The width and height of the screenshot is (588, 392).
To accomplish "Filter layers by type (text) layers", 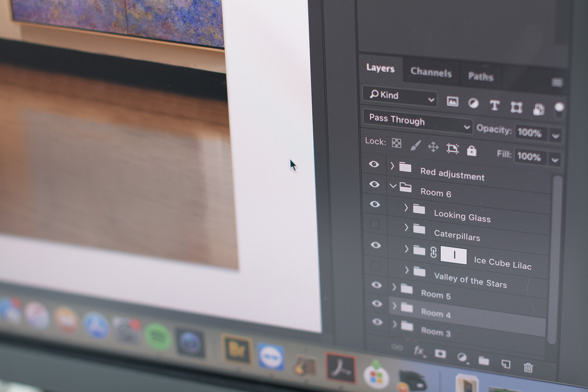I will (x=495, y=106).
